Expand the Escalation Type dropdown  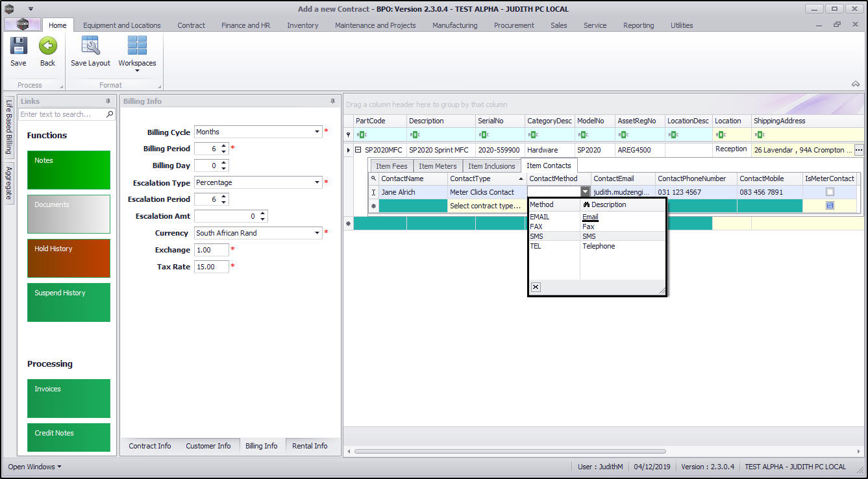pyautogui.click(x=317, y=182)
